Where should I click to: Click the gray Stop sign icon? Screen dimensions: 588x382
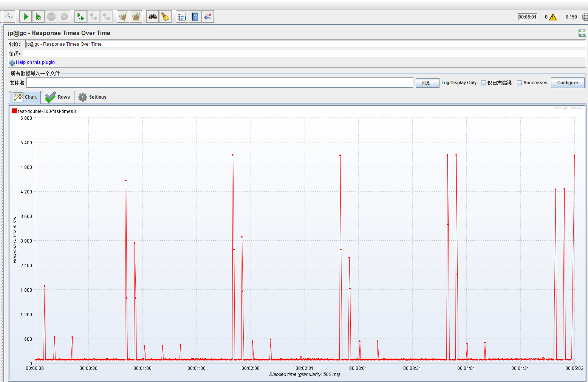point(51,17)
